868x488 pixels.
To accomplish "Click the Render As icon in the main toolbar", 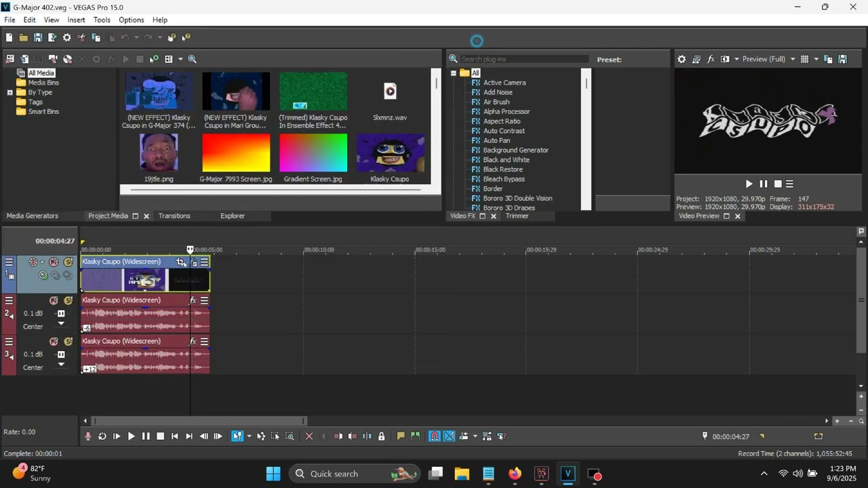I will (52, 38).
